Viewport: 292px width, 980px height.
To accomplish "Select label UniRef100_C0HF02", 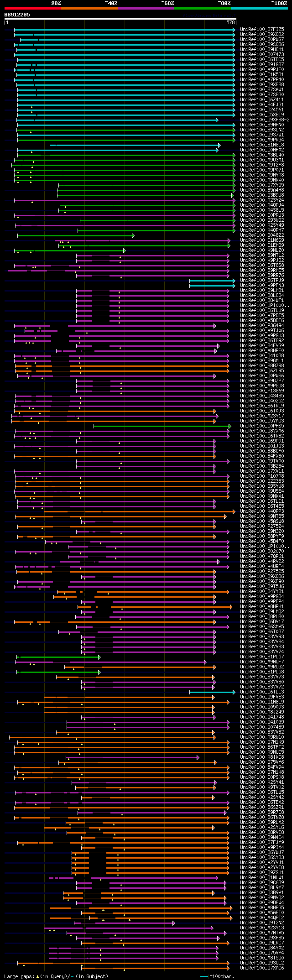I will coord(262,150).
